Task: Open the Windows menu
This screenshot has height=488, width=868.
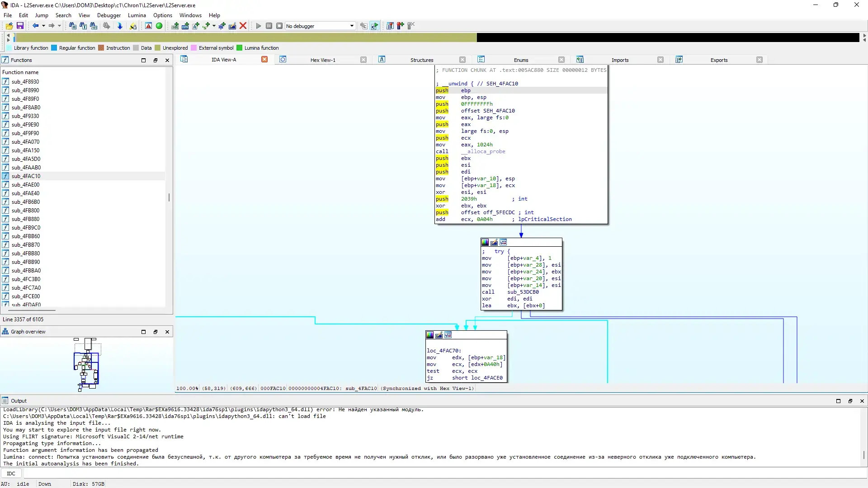Action: [190, 15]
